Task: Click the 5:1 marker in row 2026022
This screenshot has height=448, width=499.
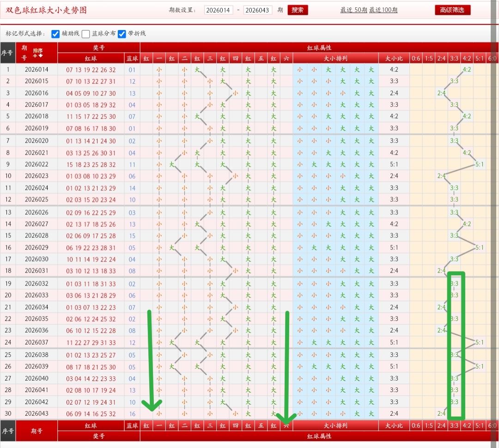Action: [x=480, y=164]
